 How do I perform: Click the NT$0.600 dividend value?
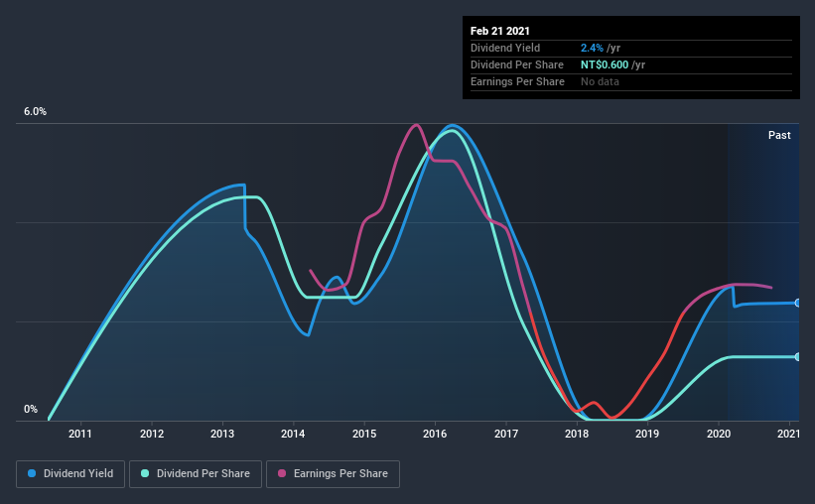tap(605, 64)
